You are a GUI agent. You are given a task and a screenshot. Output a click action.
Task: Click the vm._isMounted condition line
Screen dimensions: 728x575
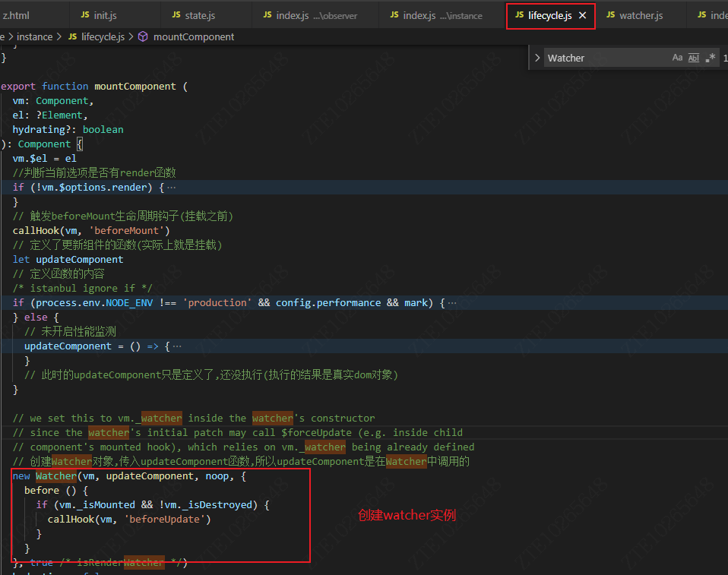[x=153, y=505]
